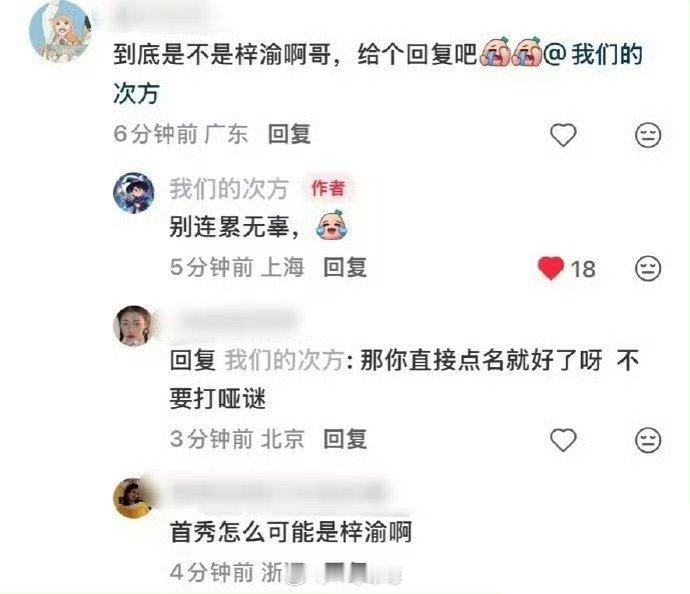Screen dimensions: 690x594
Task: Open the anime girl avatar profile at top
Action: (60, 32)
